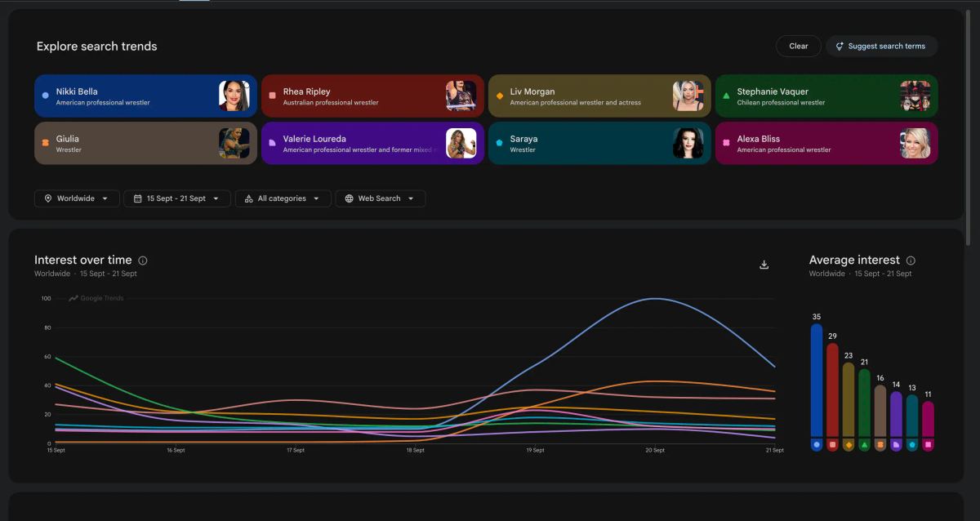
Task: Open Average interest info icon
Action: [x=911, y=260]
